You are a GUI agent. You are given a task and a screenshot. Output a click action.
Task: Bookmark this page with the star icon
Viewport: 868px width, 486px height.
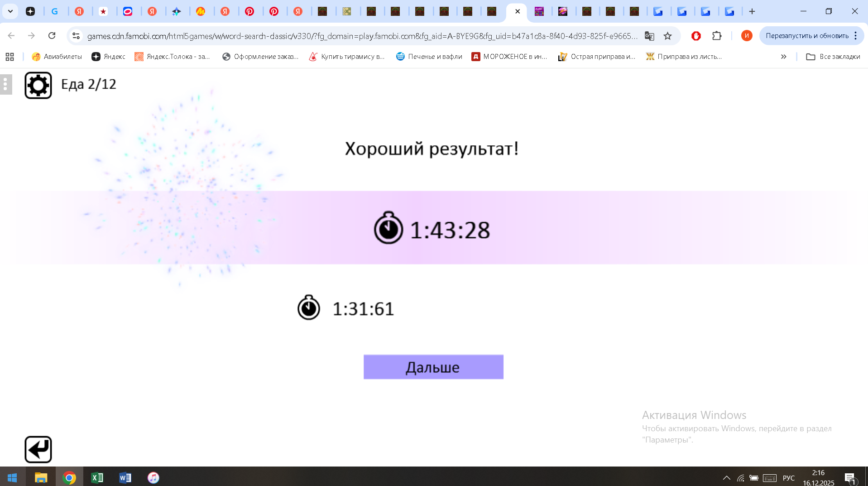tap(668, 36)
